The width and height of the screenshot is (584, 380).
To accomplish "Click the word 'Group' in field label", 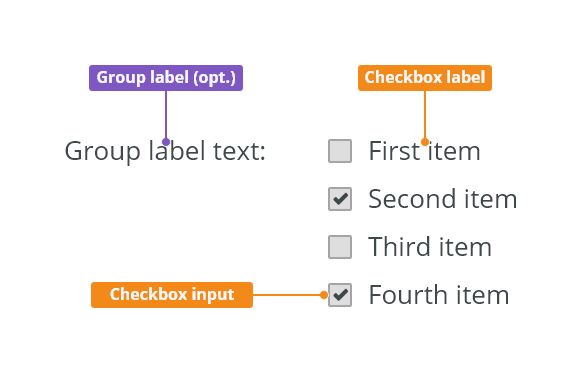I will point(102,152).
